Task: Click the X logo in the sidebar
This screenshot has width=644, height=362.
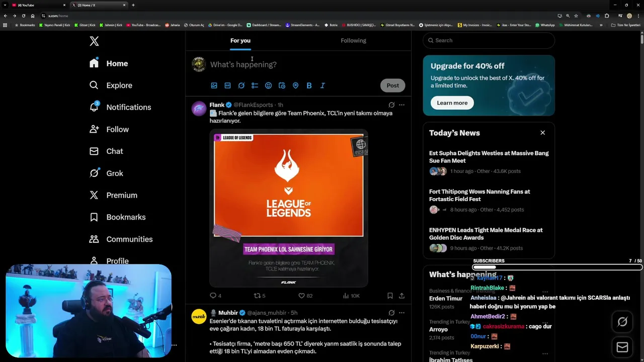Action: [94, 41]
